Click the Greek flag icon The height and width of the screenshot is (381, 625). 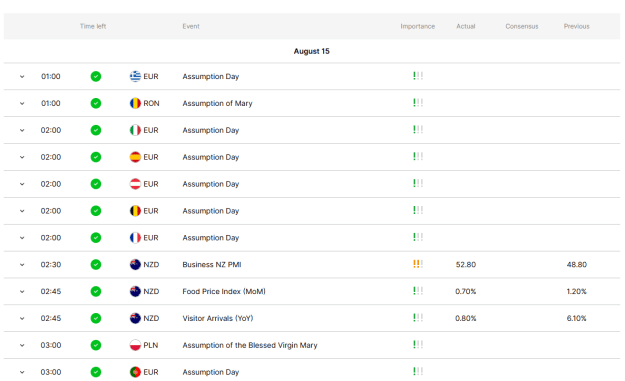[x=135, y=76]
